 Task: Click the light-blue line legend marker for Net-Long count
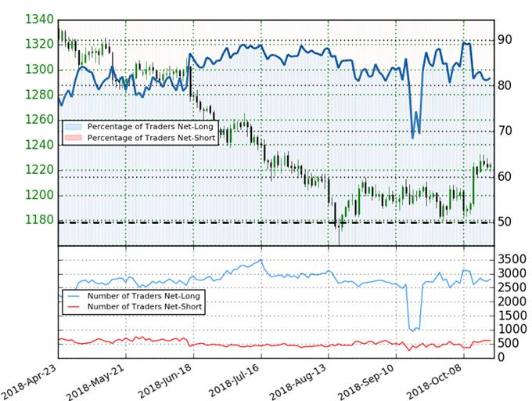[x=74, y=296]
